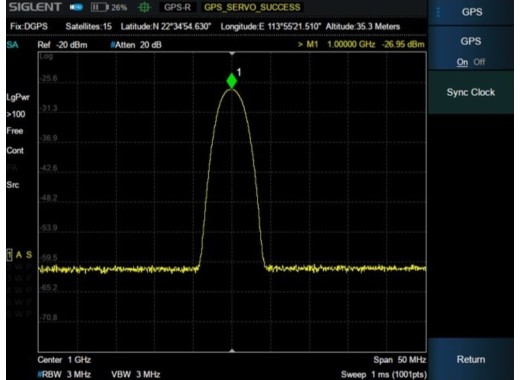Click the bottom center-frequency triangle marker
The image size is (520, 380).
pos(232,350)
